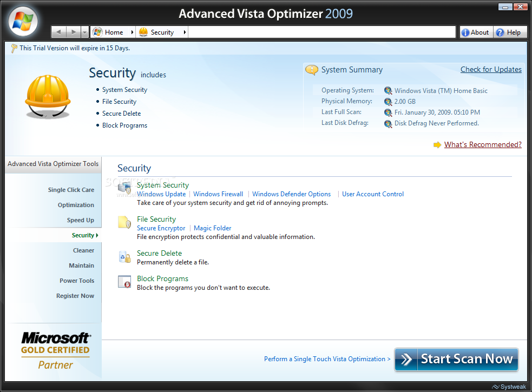Click 'File Security' in the includes list
Image resolution: width=532 pixels, height=392 pixels.
click(119, 102)
